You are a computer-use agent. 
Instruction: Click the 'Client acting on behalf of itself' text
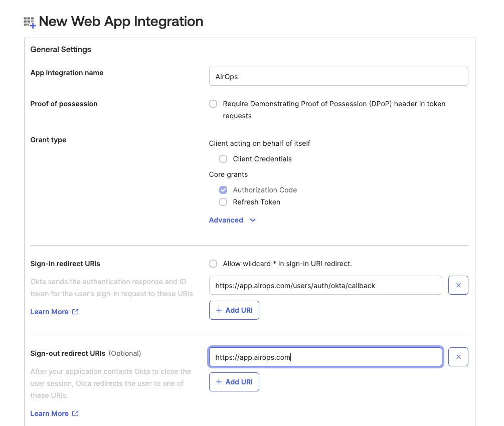tap(259, 143)
